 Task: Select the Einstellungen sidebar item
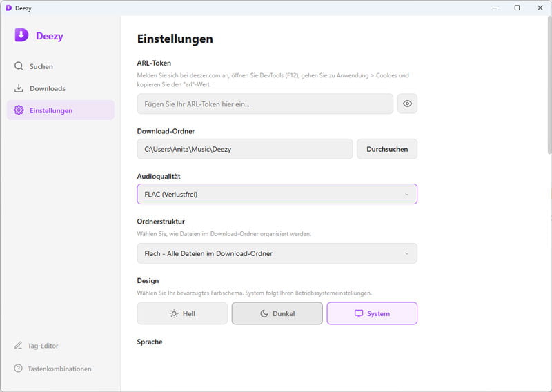[x=61, y=110]
